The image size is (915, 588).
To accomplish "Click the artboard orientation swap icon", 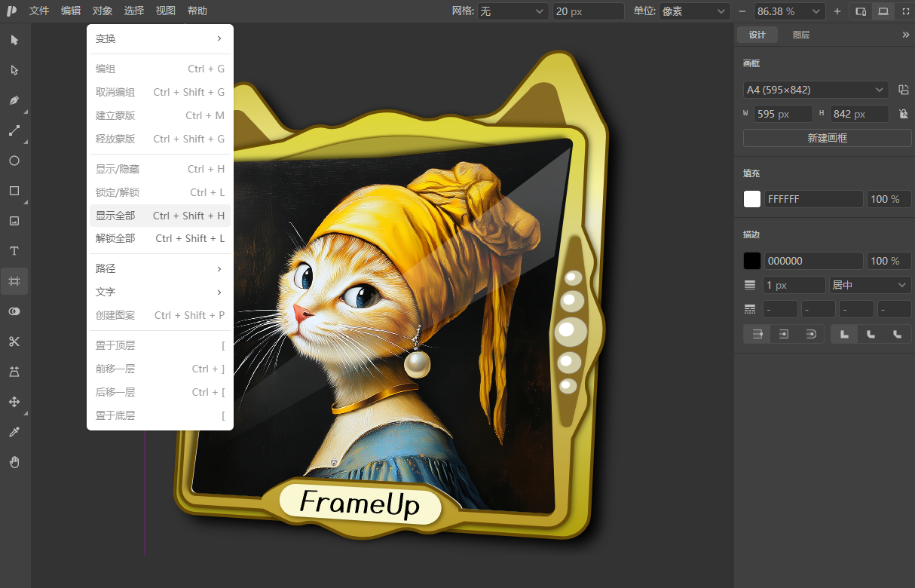I will tap(904, 90).
